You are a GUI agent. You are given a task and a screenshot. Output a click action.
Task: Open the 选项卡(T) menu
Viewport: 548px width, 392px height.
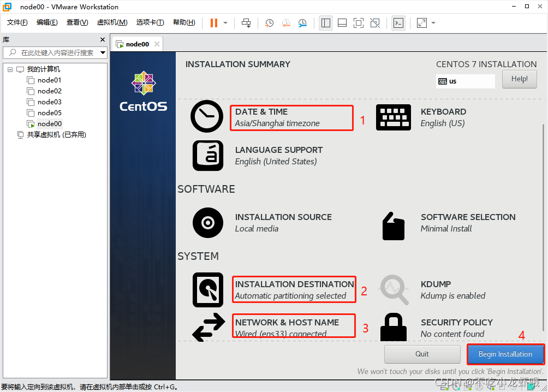[x=150, y=22]
